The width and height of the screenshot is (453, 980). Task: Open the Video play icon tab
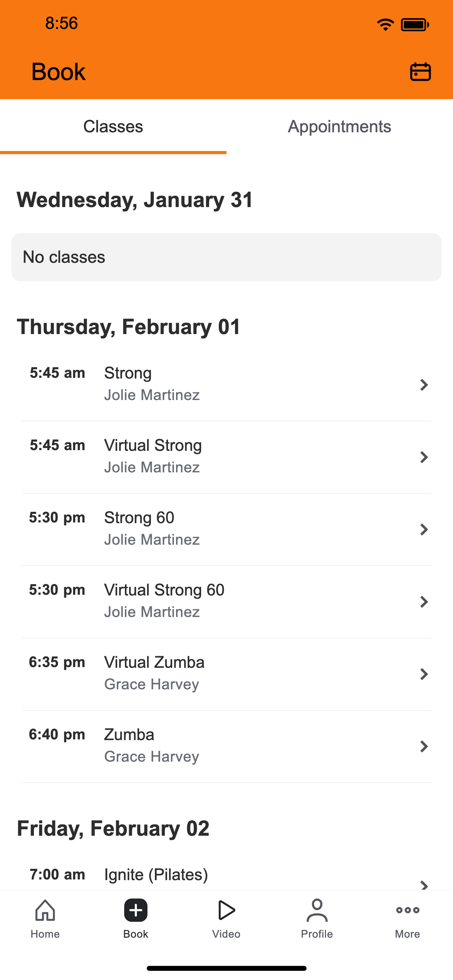coord(226,910)
